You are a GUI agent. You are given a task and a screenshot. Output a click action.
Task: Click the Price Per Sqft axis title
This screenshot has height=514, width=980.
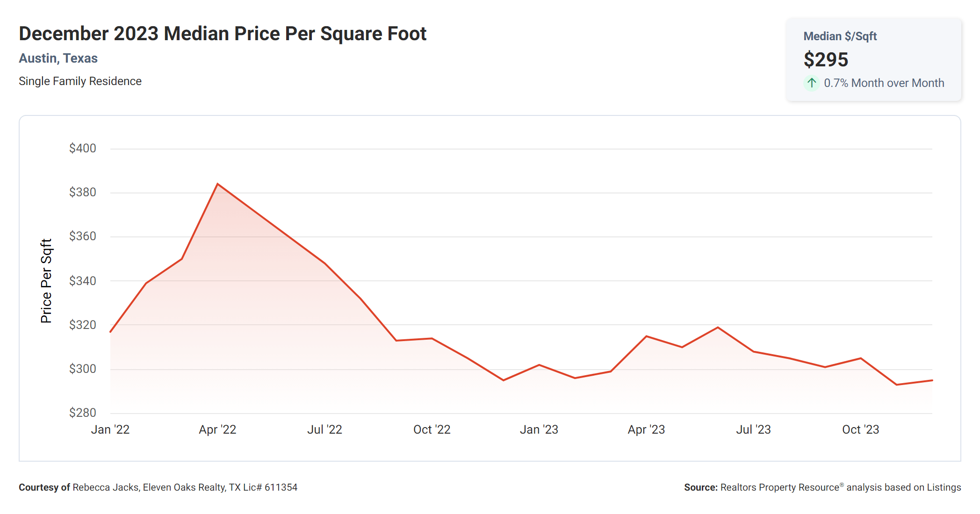[x=46, y=281]
